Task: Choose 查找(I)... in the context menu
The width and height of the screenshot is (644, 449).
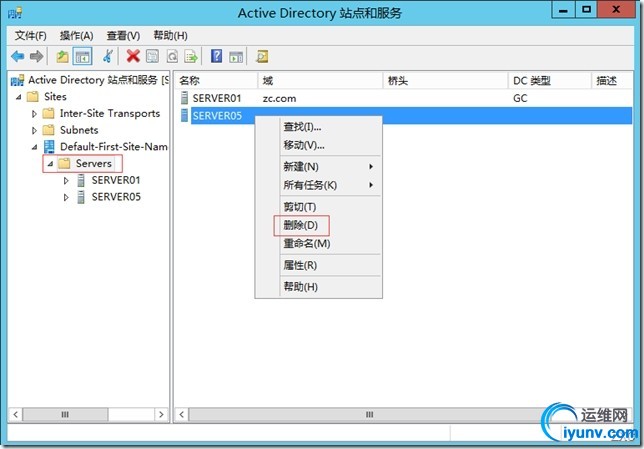Action: point(319,127)
